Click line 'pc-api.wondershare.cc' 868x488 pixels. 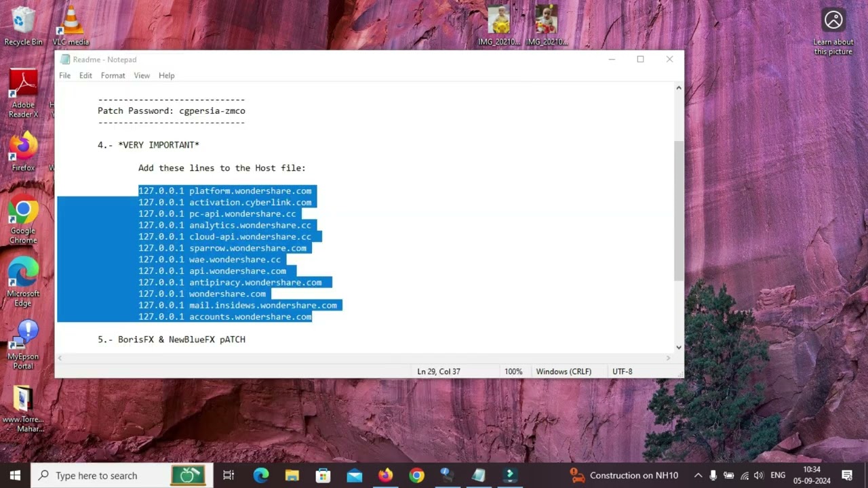point(217,213)
